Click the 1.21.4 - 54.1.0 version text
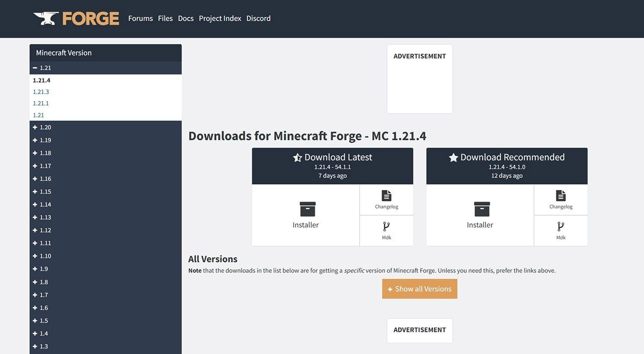Viewport: 644px width, 354px height. point(507,167)
